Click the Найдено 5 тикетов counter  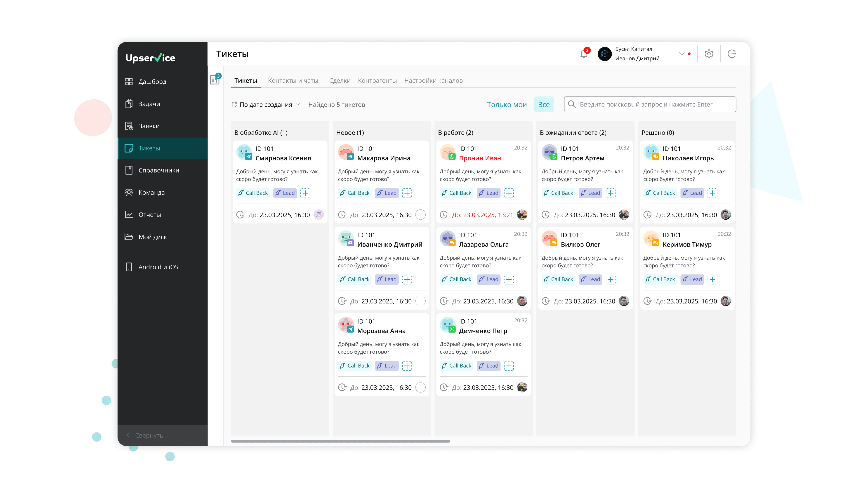(337, 105)
